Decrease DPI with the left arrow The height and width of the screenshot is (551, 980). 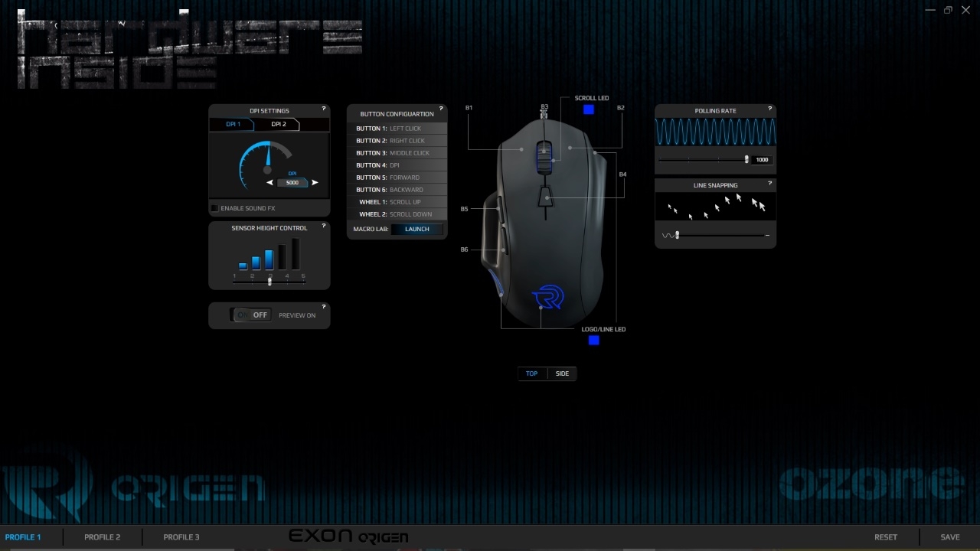269,183
